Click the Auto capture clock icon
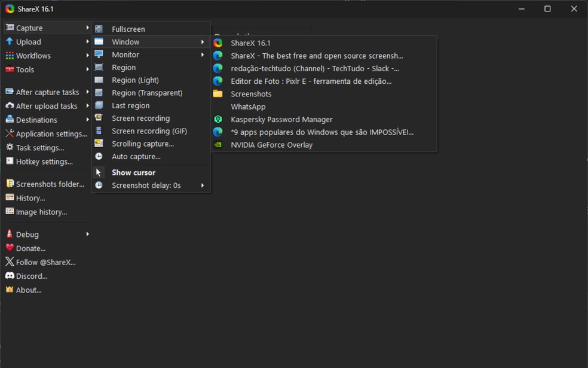This screenshot has height=368, width=588. (99, 157)
